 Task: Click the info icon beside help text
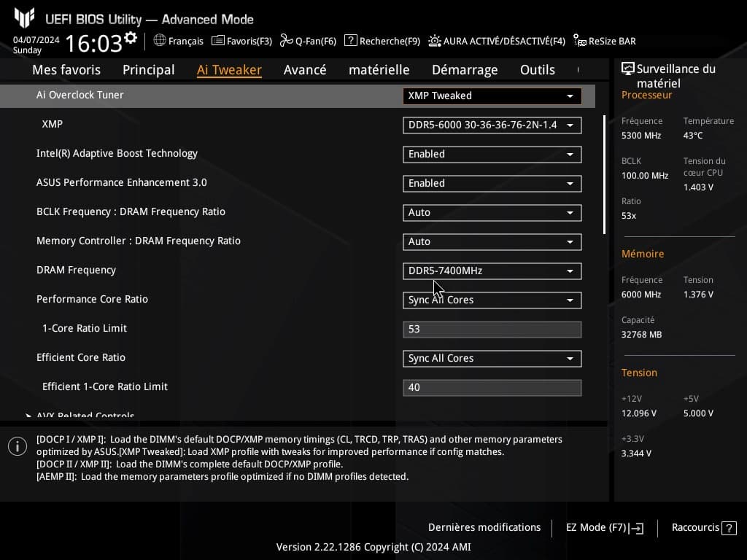pos(18,446)
